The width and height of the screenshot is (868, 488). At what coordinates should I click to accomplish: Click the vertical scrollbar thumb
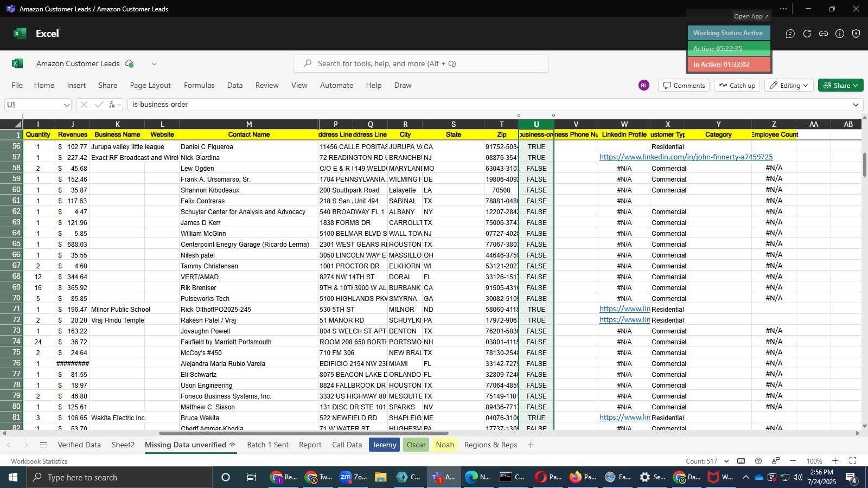pos(865,165)
